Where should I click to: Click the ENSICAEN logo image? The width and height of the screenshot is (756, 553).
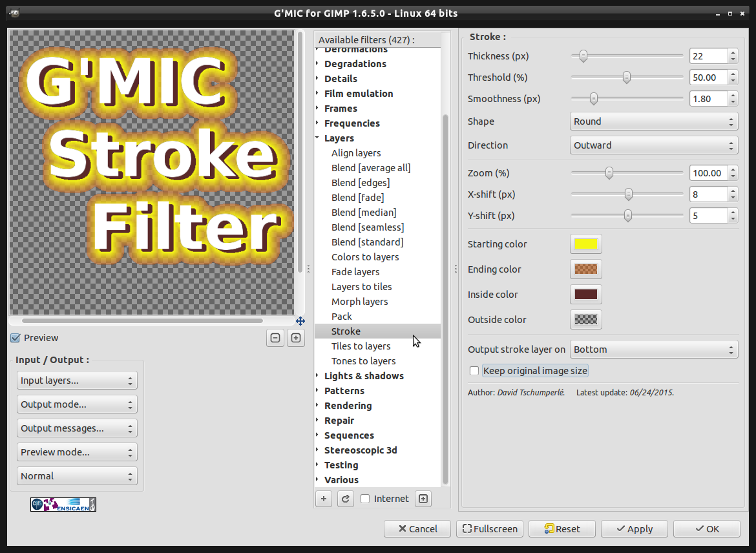(63, 505)
